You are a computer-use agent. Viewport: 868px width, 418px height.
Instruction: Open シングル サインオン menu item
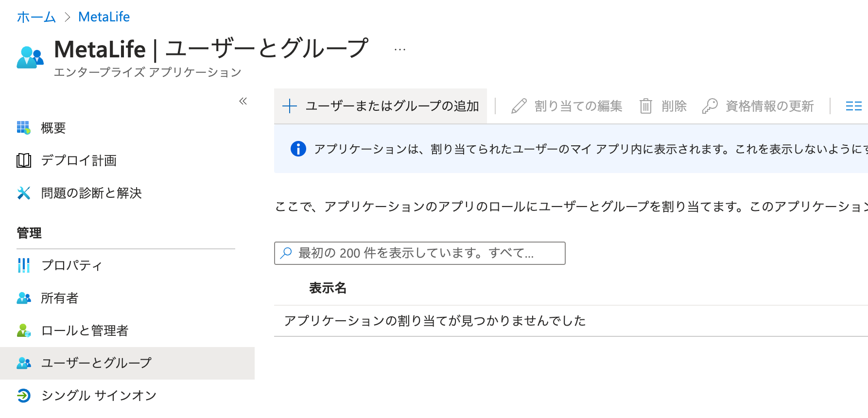(99, 396)
